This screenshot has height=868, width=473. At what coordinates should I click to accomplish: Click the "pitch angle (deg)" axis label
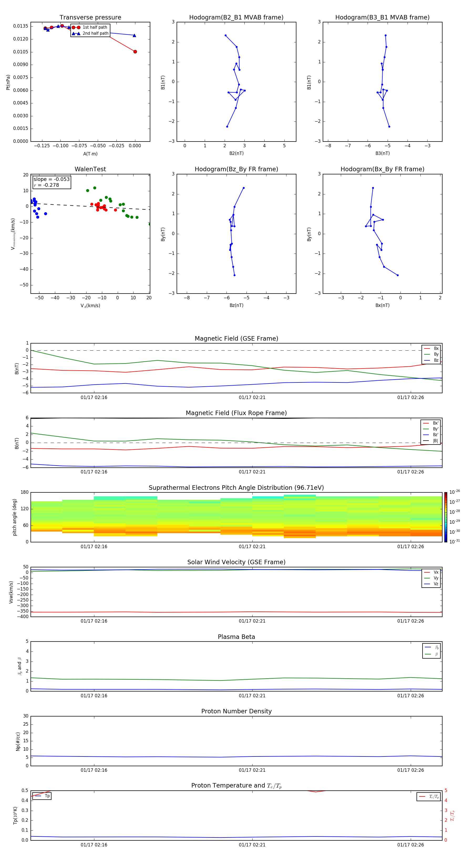click(x=14, y=517)
